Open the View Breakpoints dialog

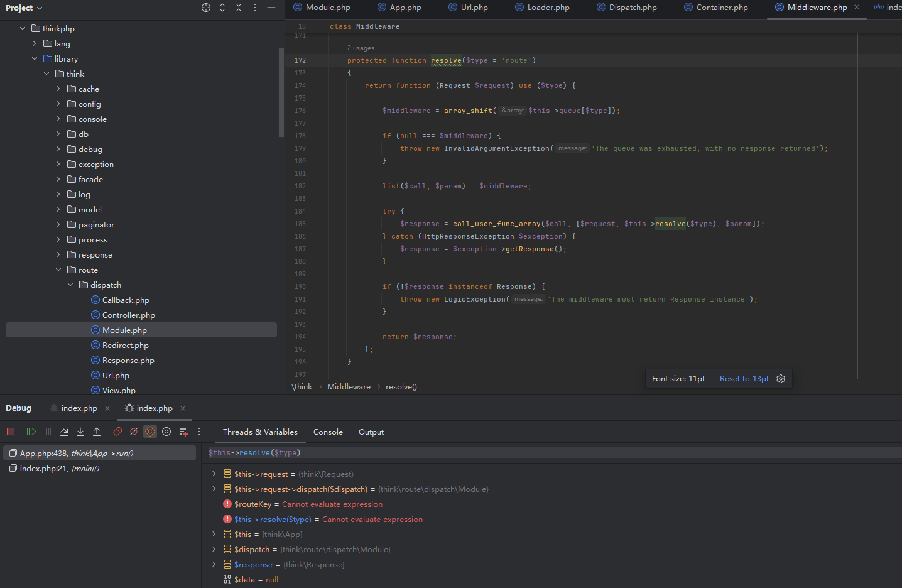(x=117, y=432)
